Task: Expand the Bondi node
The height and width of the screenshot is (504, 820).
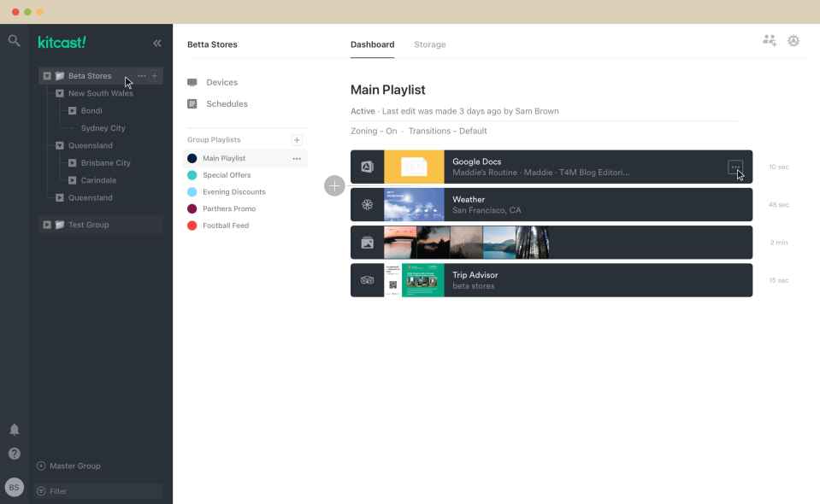Action: [72, 111]
